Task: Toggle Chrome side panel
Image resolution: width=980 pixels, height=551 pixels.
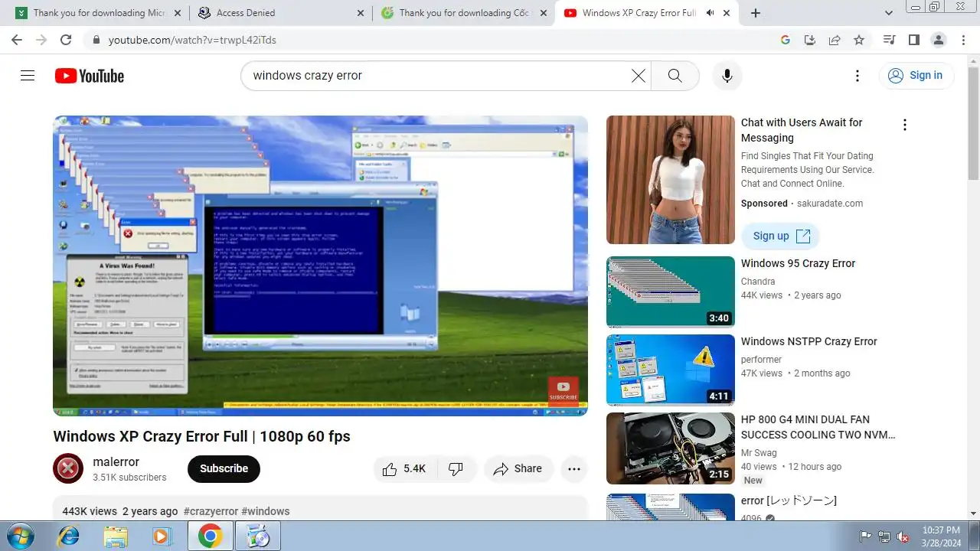Action: (913, 40)
